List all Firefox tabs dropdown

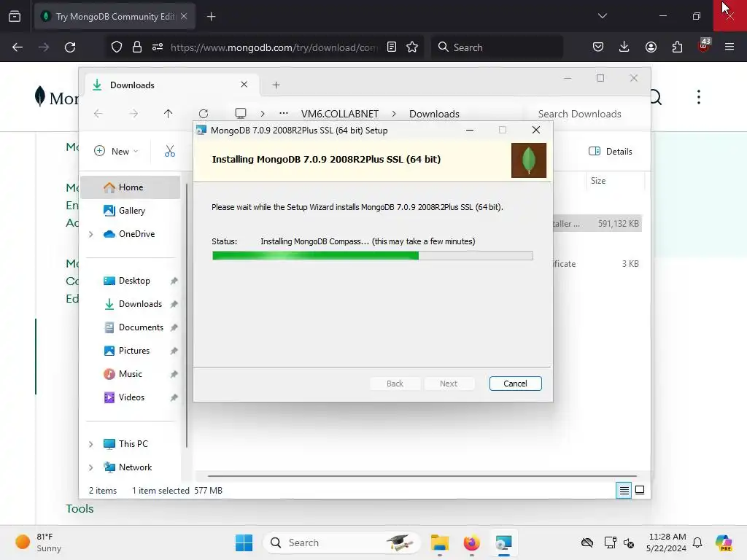602,16
